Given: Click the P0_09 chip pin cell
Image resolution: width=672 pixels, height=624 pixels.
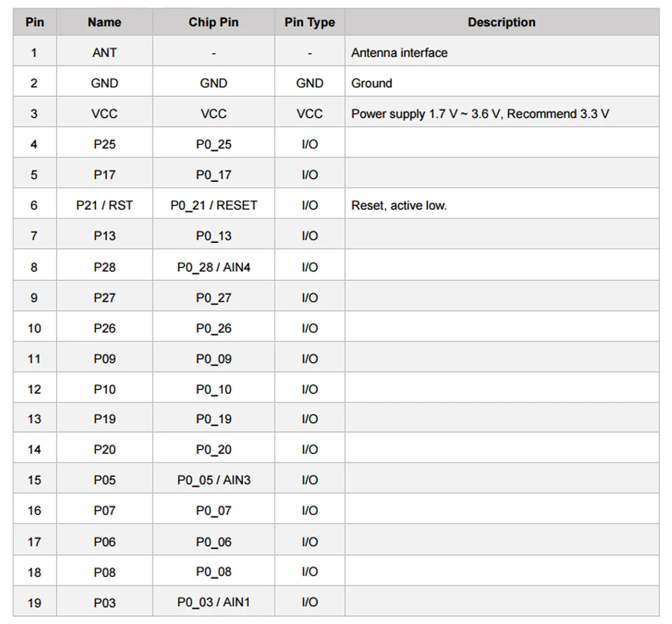Looking at the screenshot, I should click(x=213, y=359).
